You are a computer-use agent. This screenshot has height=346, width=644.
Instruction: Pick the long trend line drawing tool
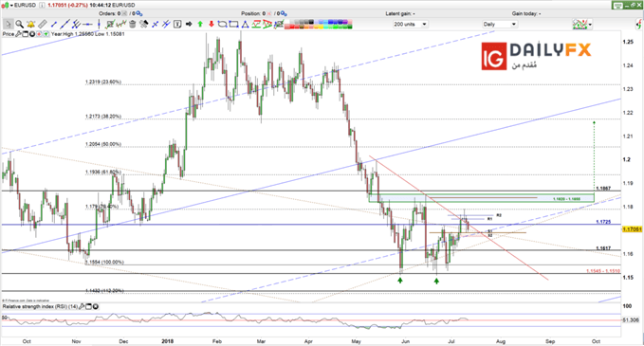point(64,25)
